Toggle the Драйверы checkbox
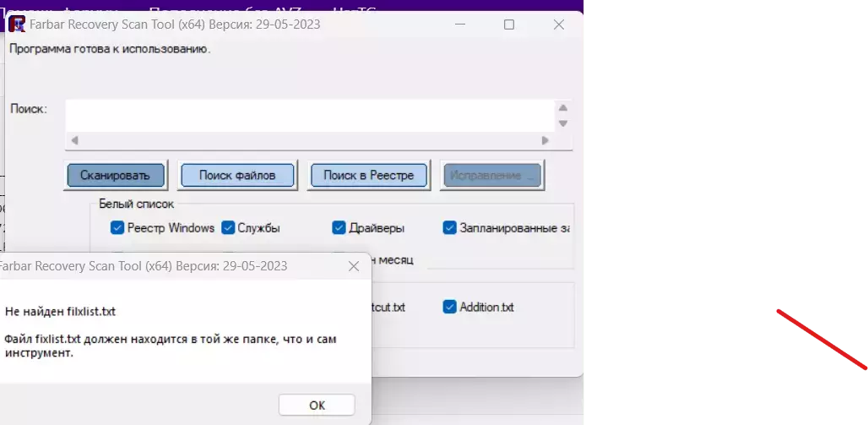868x425 pixels. pos(339,228)
